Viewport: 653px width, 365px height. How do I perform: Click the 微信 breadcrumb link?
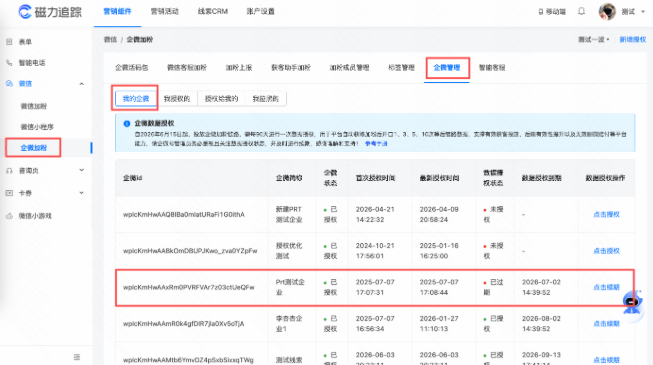coord(110,40)
